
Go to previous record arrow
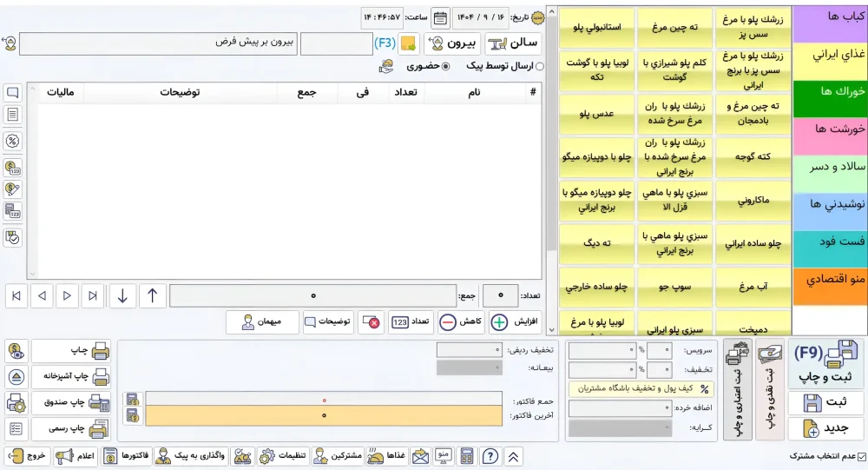click(42, 296)
